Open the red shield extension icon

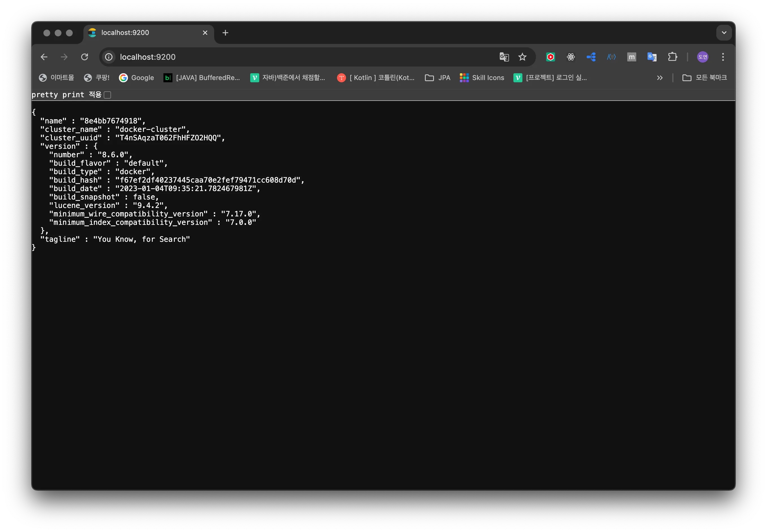pyautogui.click(x=550, y=57)
